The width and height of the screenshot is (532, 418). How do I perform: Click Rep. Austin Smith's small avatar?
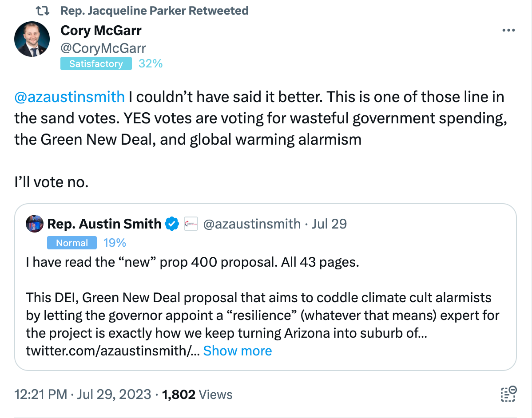(x=35, y=224)
